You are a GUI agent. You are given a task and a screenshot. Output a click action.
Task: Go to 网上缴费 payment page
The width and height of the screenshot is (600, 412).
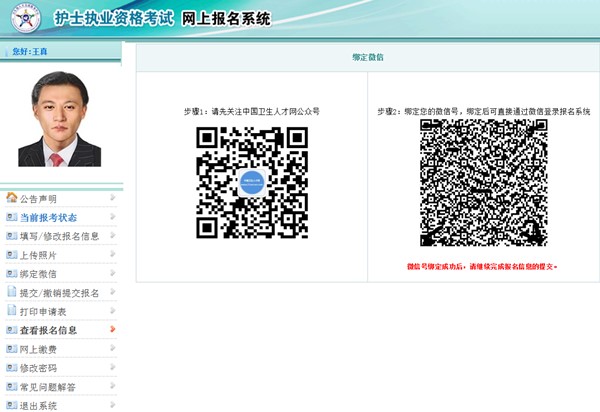38,349
